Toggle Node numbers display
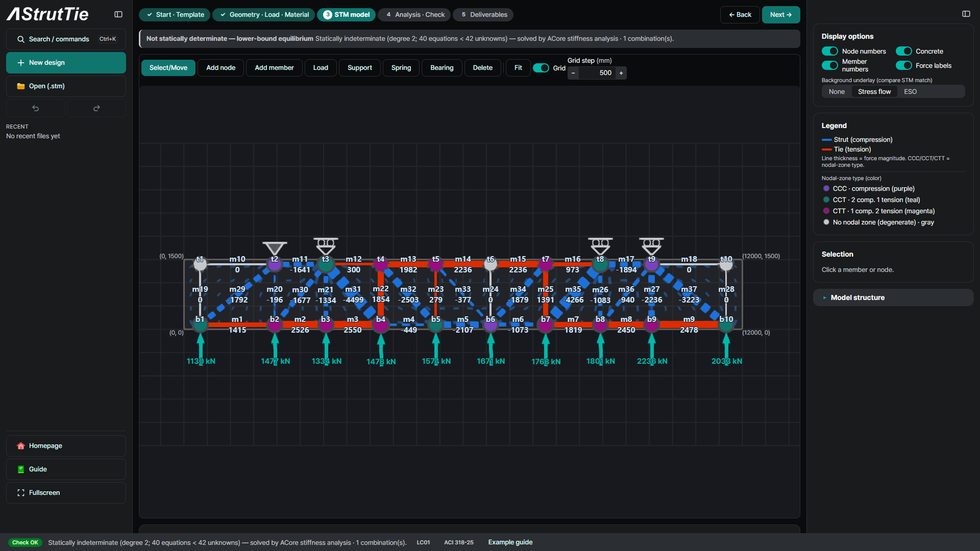Viewport: 980px width, 551px height. (x=830, y=51)
